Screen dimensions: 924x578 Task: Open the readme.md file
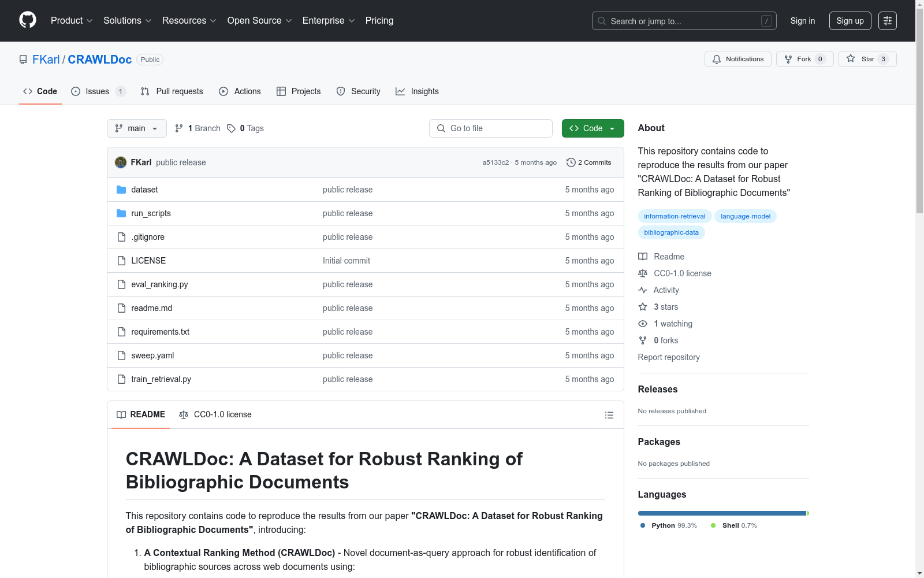[x=151, y=308]
